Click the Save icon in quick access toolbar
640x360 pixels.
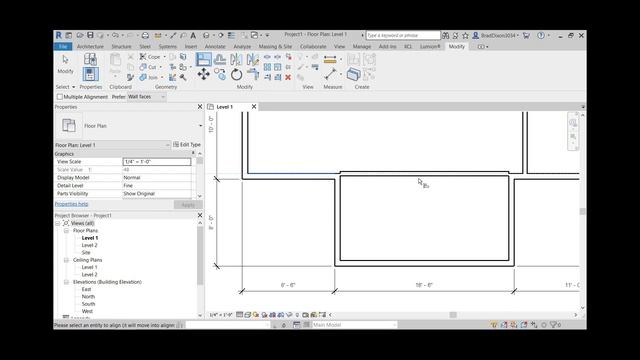click(x=90, y=36)
